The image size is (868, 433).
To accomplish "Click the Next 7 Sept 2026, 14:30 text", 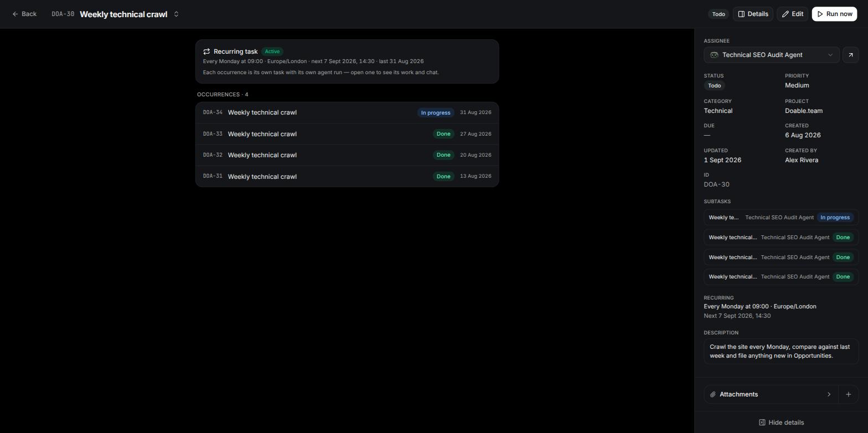I will pyautogui.click(x=737, y=316).
